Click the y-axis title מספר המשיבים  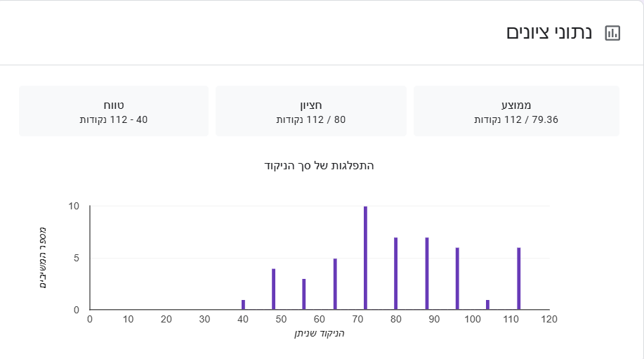click(x=43, y=258)
